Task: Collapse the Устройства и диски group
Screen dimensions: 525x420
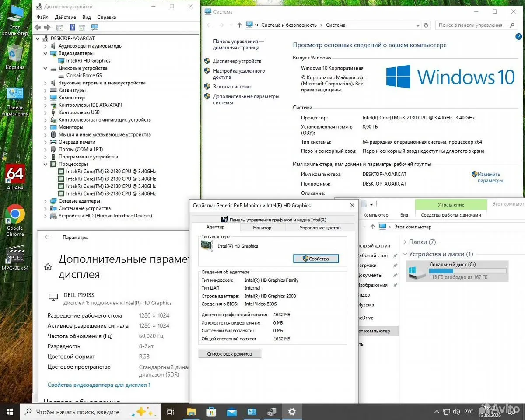Action: pyautogui.click(x=405, y=254)
